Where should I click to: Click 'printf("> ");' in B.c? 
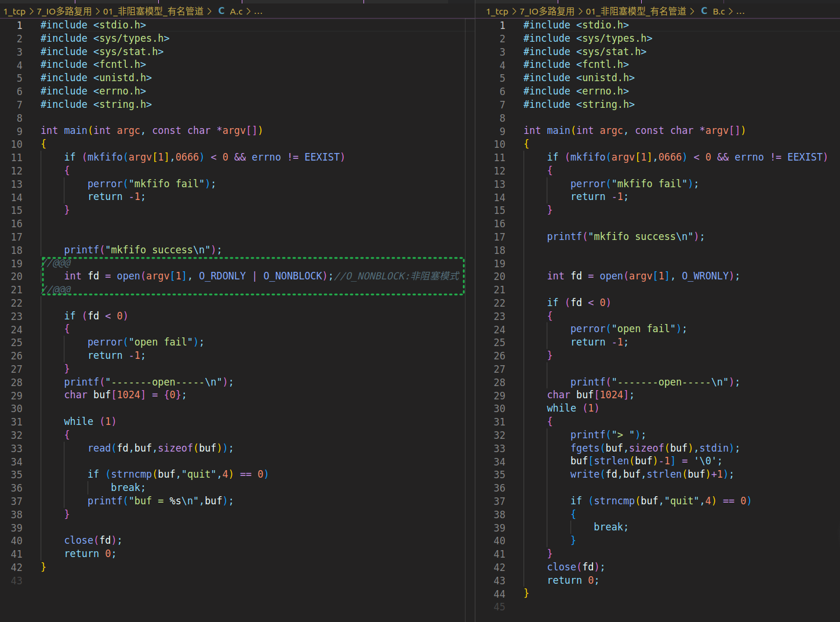(608, 435)
